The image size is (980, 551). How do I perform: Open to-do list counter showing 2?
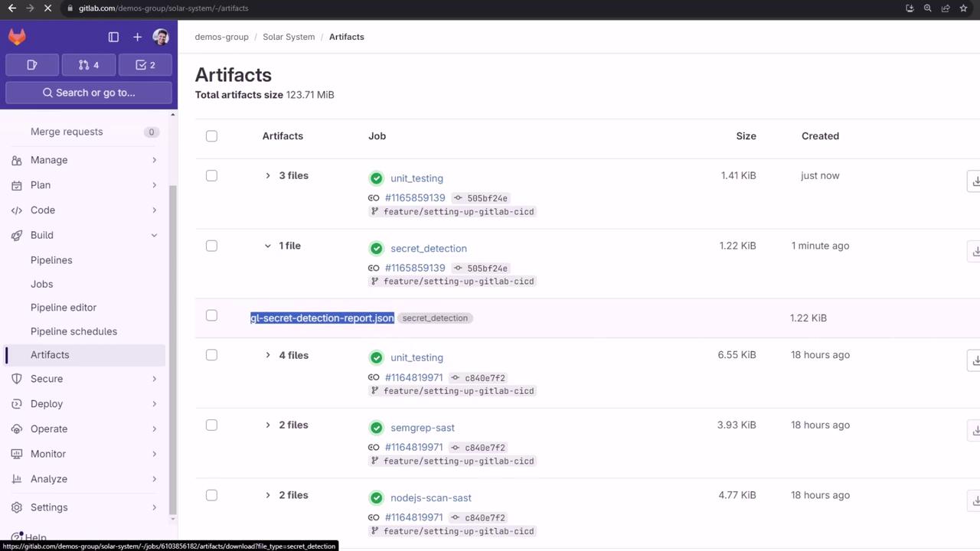145,65
